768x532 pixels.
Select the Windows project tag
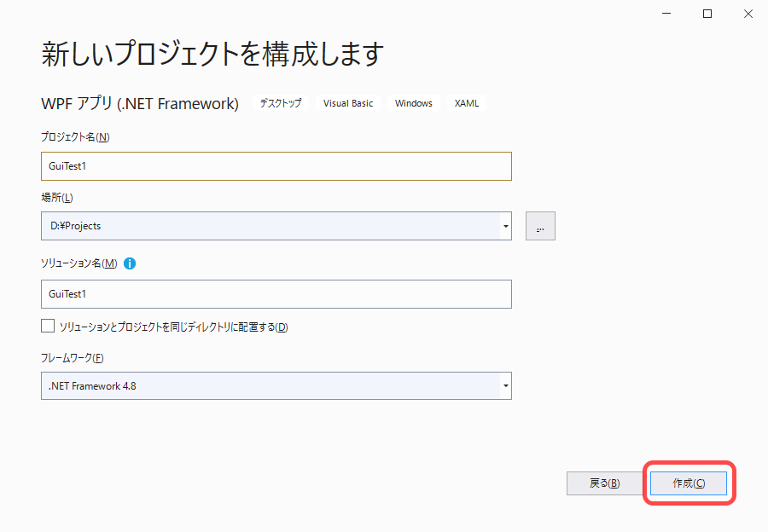413,102
